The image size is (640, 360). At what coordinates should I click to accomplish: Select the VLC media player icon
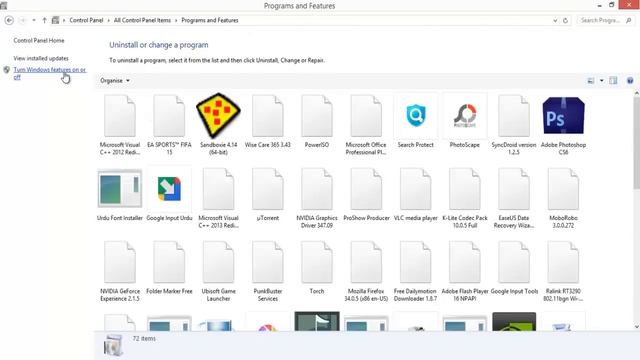(x=416, y=189)
